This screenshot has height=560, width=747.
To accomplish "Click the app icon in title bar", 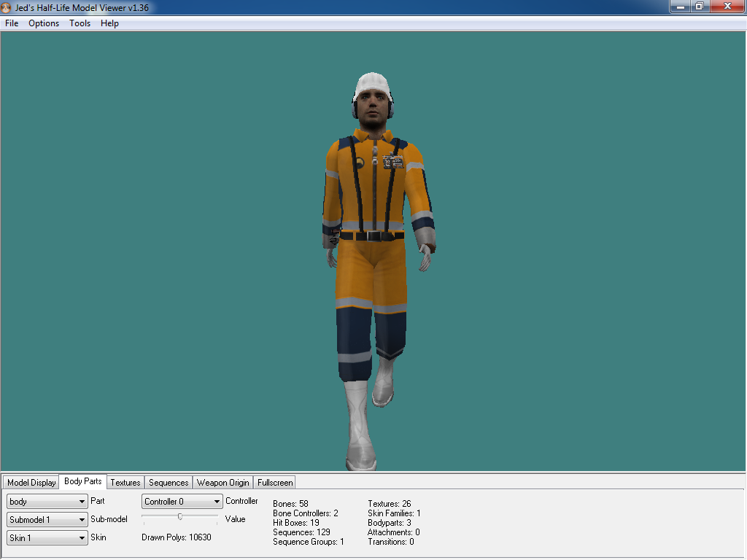I will [6, 7].
